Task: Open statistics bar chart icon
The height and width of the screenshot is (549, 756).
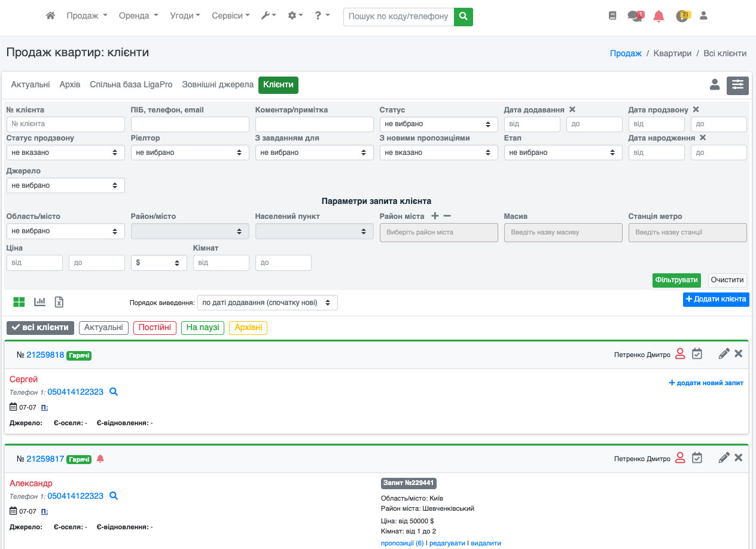Action: pyautogui.click(x=40, y=302)
